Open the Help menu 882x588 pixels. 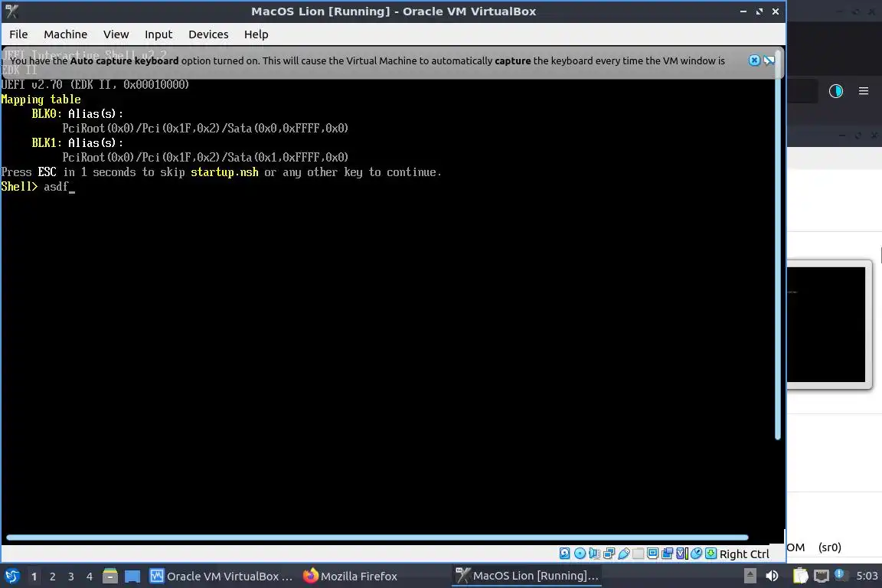pyautogui.click(x=256, y=34)
